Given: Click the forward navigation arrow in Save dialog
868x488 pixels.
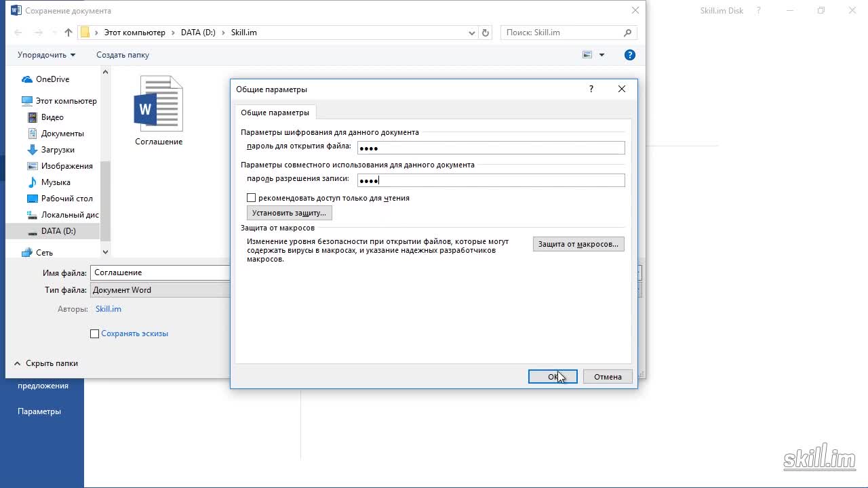Looking at the screenshot, I should (x=39, y=33).
